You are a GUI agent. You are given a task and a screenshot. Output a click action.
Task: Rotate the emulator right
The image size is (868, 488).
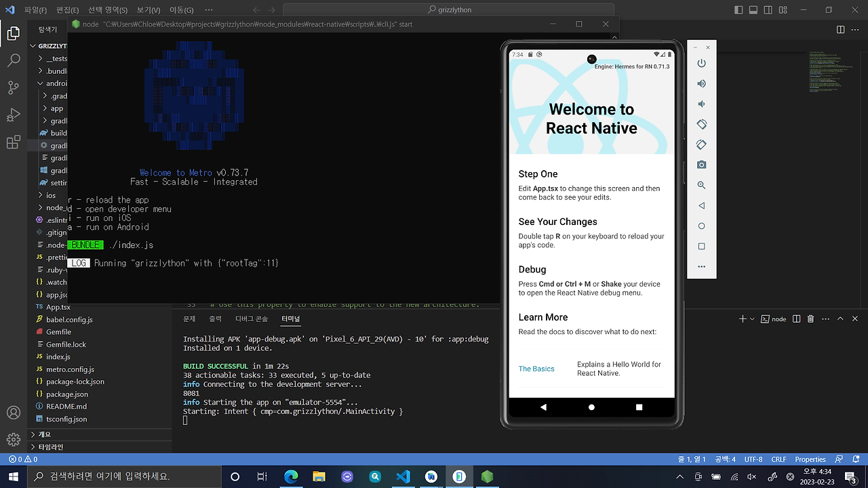coord(701,144)
